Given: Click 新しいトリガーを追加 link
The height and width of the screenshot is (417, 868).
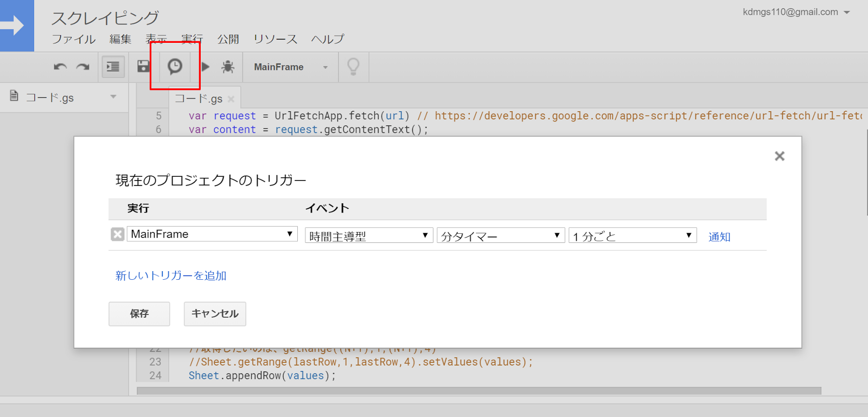Looking at the screenshot, I should tap(171, 275).
